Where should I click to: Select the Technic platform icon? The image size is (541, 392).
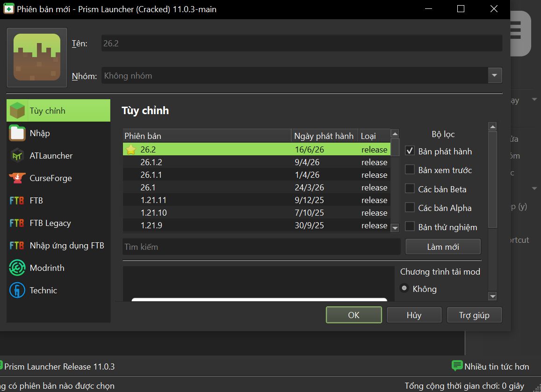[x=17, y=290]
